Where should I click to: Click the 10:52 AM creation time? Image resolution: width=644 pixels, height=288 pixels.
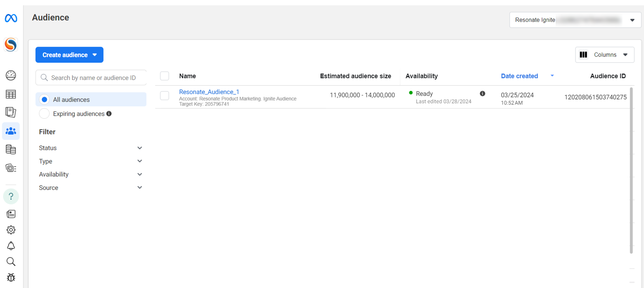pyautogui.click(x=512, y=103)
